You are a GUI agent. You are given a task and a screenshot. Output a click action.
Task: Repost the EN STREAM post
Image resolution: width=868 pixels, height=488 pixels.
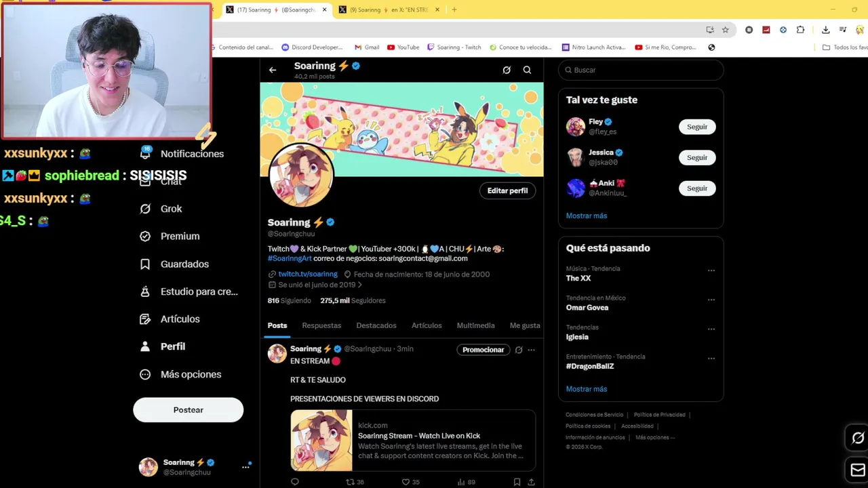pos(350,482)
